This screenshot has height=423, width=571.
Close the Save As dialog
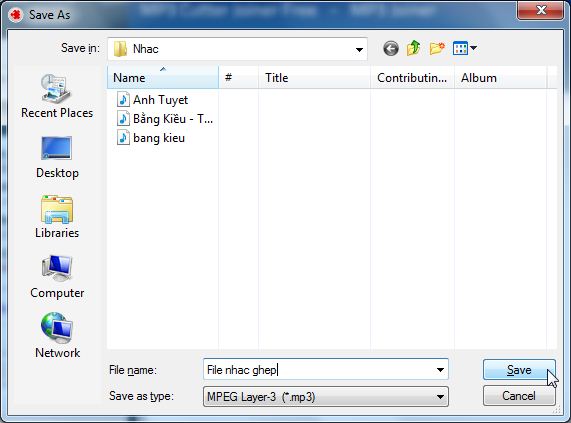coord(541,10)
